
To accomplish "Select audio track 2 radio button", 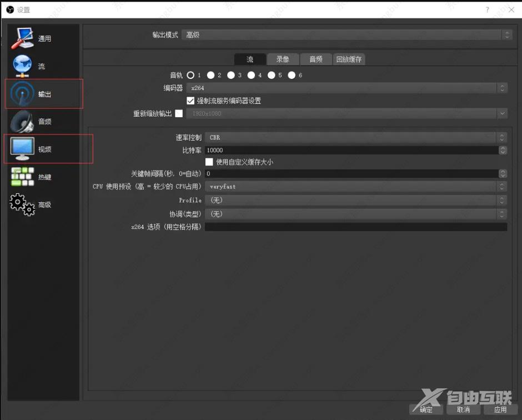I will point(210,75).
